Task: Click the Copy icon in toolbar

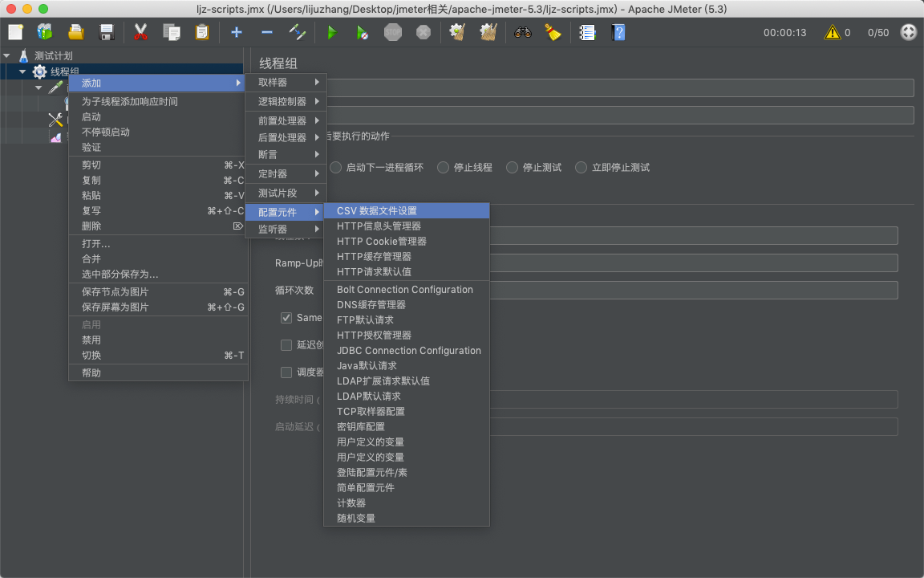Action: pos(172,32)
